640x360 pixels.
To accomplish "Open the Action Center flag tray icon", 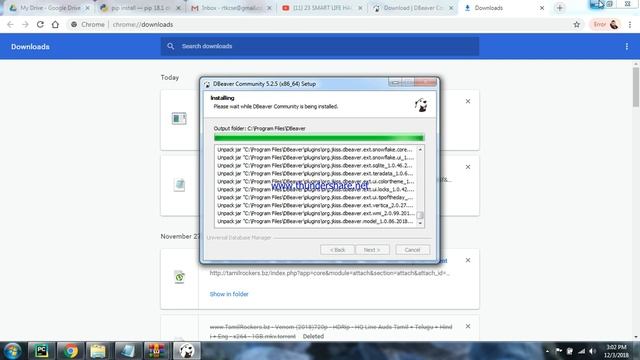I will [559, 351].
